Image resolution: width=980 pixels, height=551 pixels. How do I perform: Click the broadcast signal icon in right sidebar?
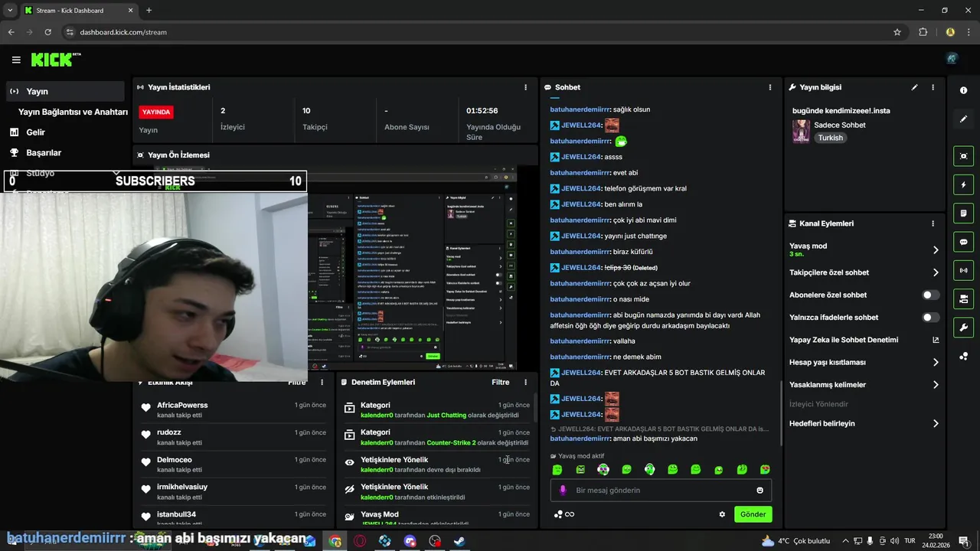[963, 270]
